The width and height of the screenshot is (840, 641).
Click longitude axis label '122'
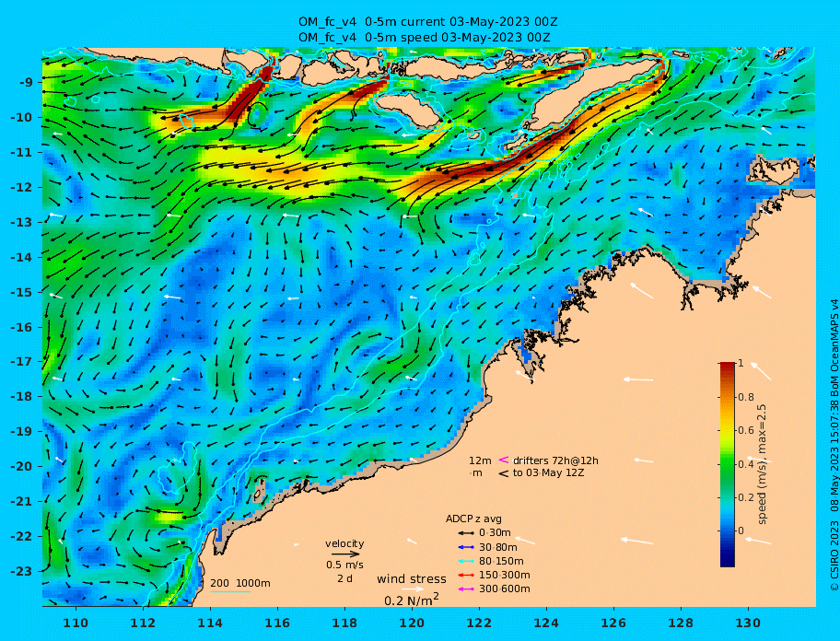479,623
